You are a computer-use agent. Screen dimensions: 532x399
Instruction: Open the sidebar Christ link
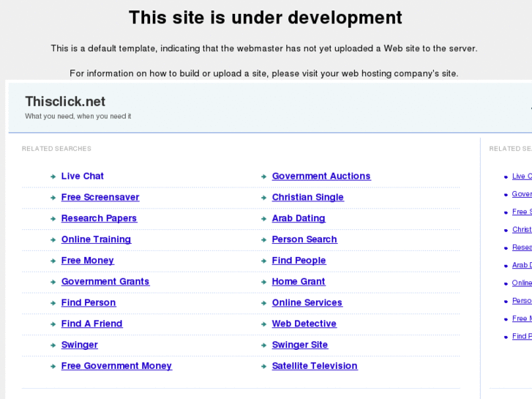[x=522, y=230]
